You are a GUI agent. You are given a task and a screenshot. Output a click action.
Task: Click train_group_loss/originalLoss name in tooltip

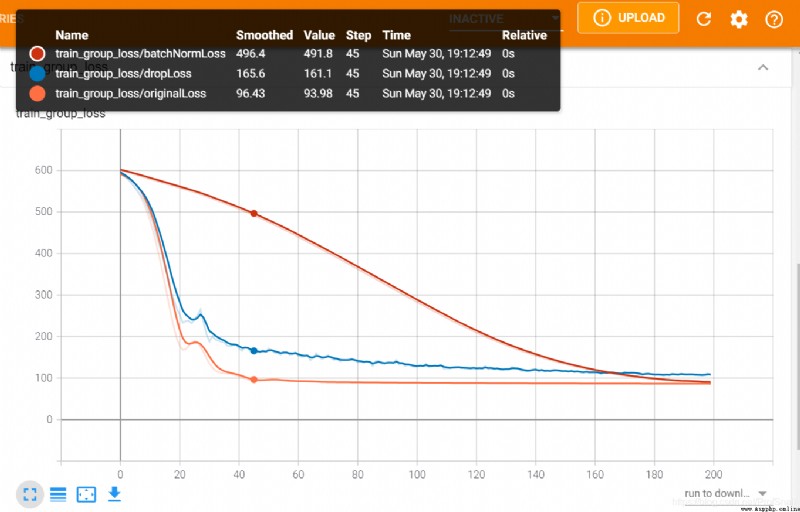pyautogui.click(x=131, y=93)
